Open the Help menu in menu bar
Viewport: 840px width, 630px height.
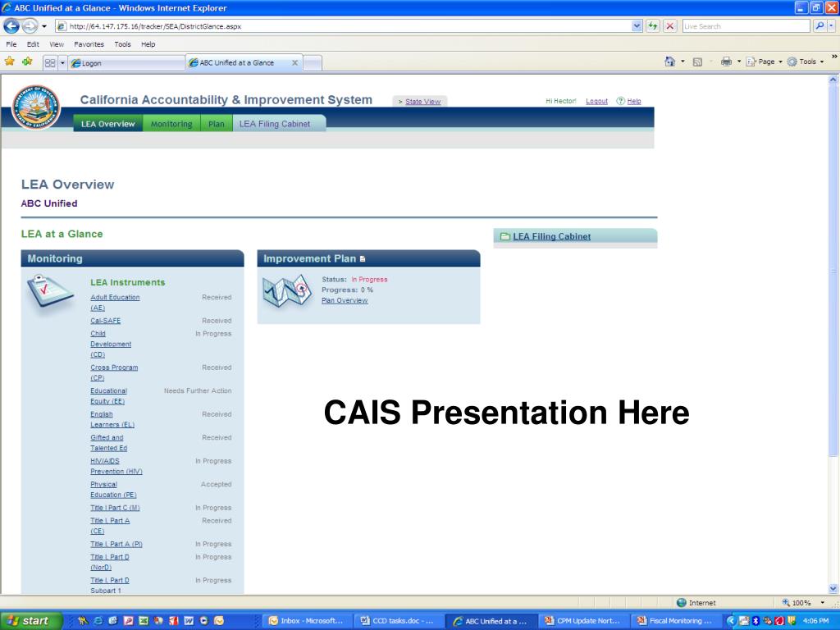pos(148,44)
